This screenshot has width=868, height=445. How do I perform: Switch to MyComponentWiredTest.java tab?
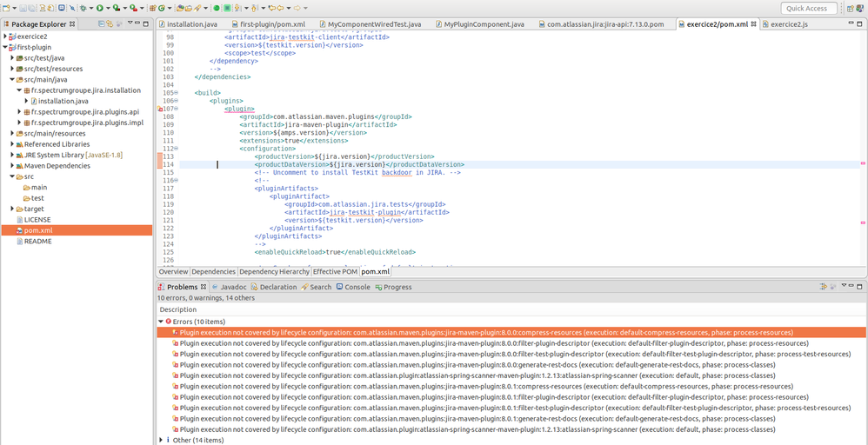(x=370, y=24)
